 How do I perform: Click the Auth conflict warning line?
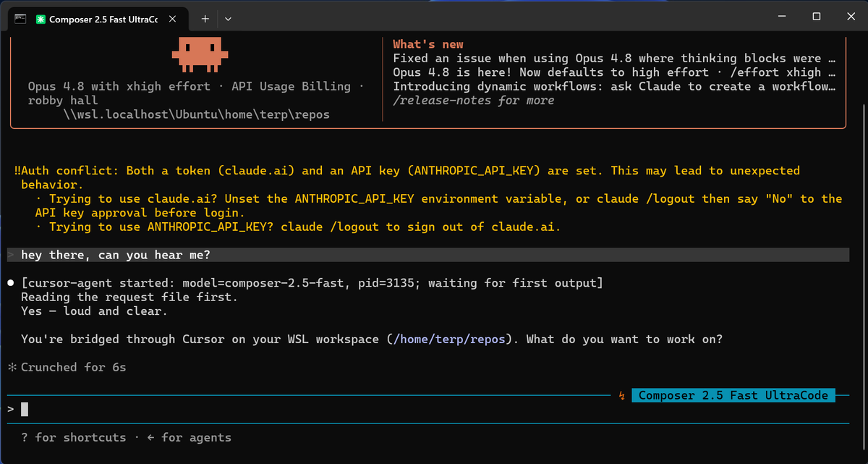click(x=407, y=171)
